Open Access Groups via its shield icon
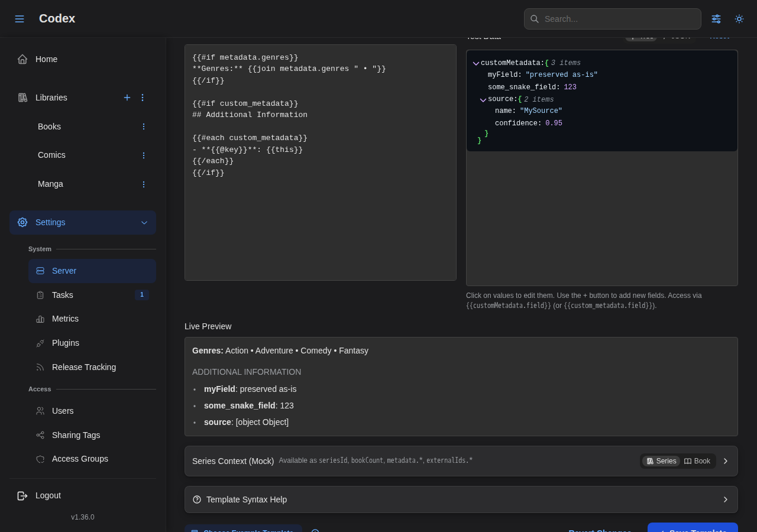Viewport: 757px width, 532px height. 40,459
